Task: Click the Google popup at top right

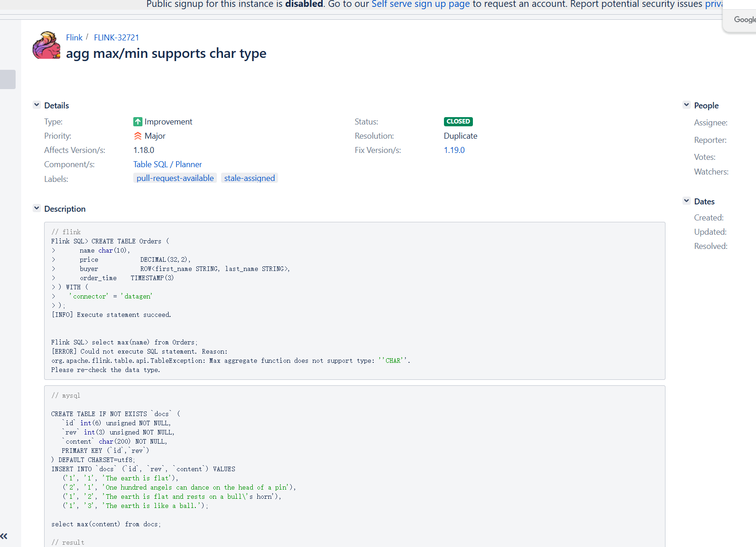Action: (x=739, y=19)
